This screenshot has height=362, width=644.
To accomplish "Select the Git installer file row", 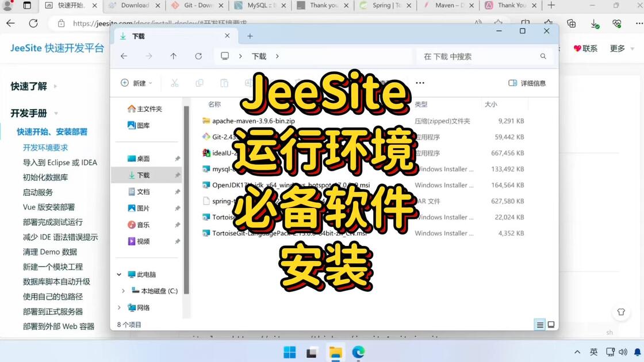I will pos(363,137).
